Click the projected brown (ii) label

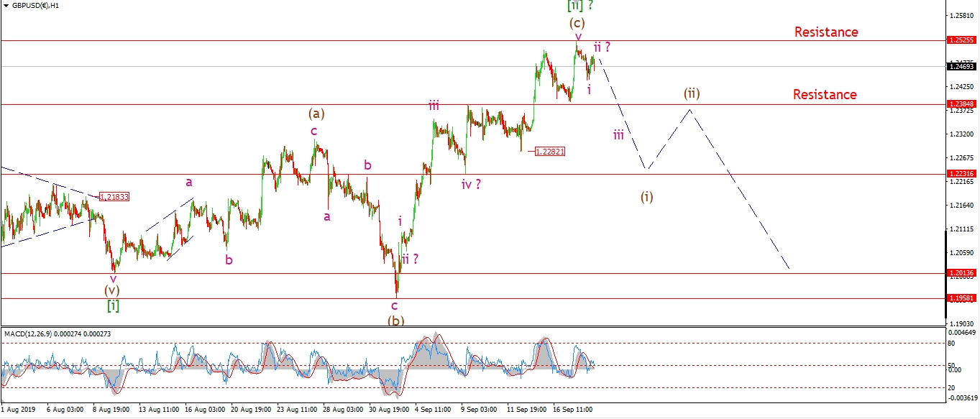pos(692,93)
